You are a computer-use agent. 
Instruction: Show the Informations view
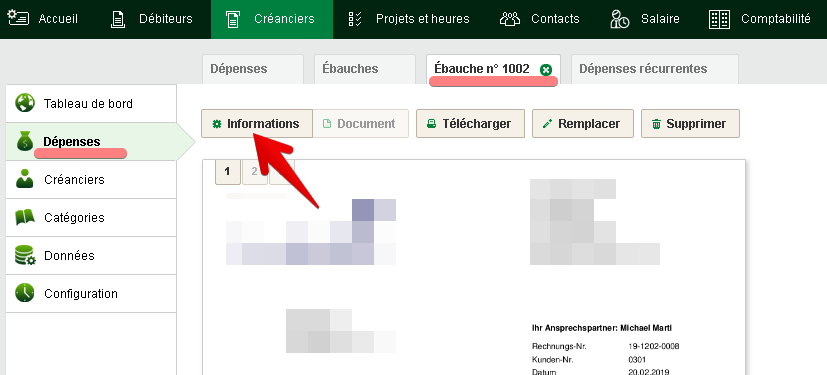(257, 123)
